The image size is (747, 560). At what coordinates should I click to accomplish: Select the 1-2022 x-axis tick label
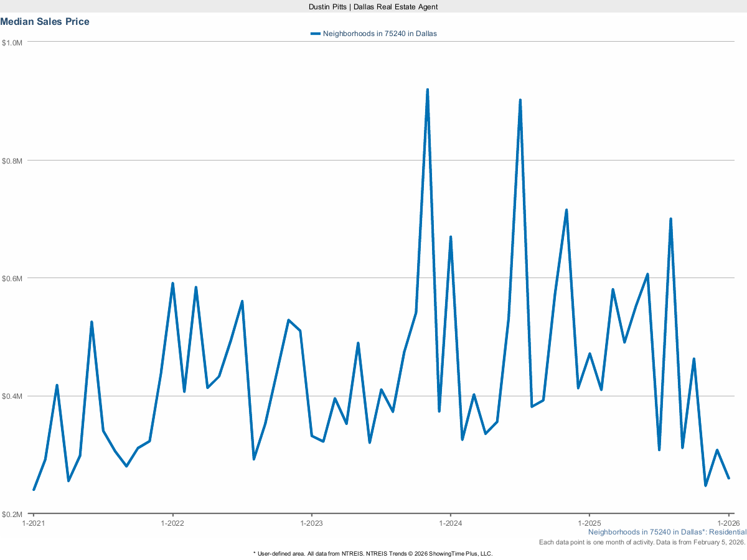tap(172, 523)
